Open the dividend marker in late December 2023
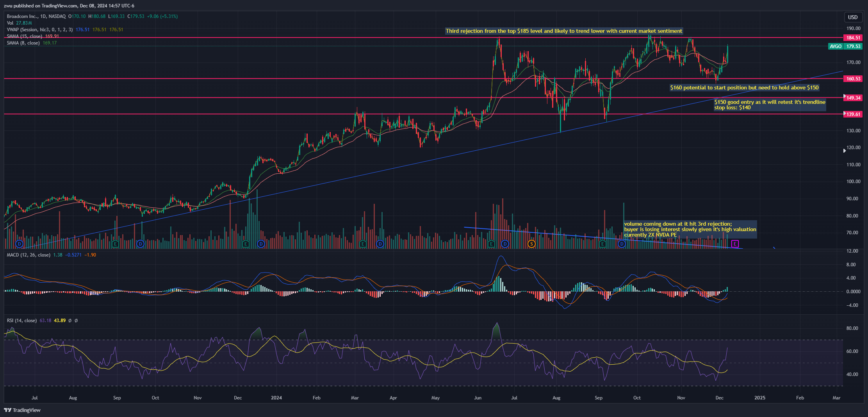 coord(261,244)
